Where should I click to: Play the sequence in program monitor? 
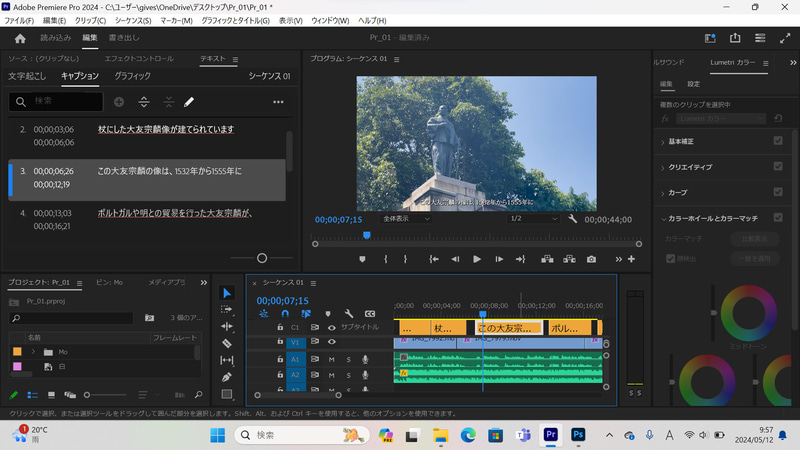[x=477, y=259]
